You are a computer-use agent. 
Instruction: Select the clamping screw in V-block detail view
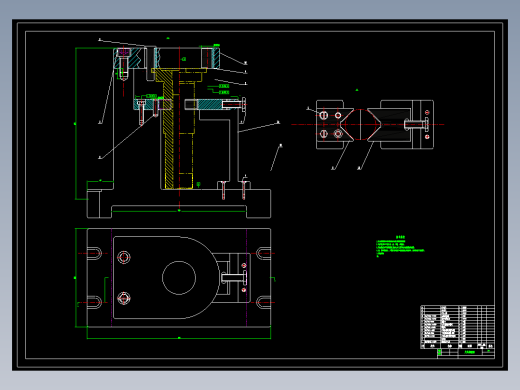click(x=416, y=124)
